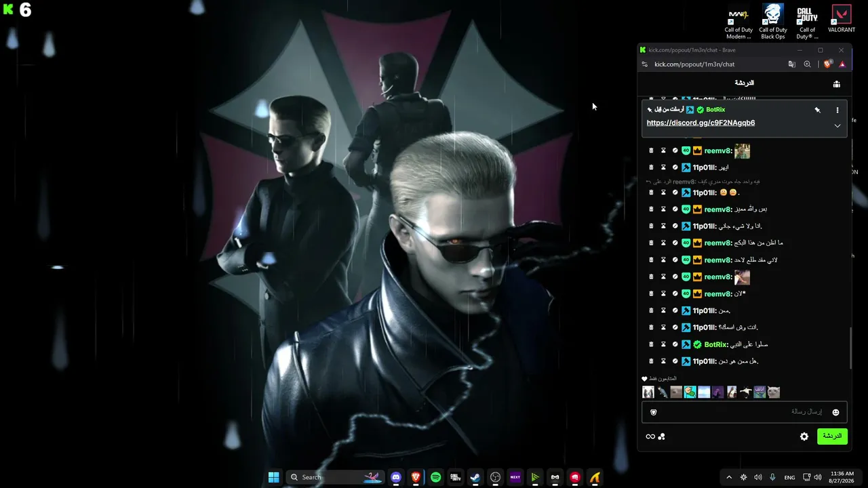Click the taskbar Search box
868x488 pixels.
pos(336,477)
